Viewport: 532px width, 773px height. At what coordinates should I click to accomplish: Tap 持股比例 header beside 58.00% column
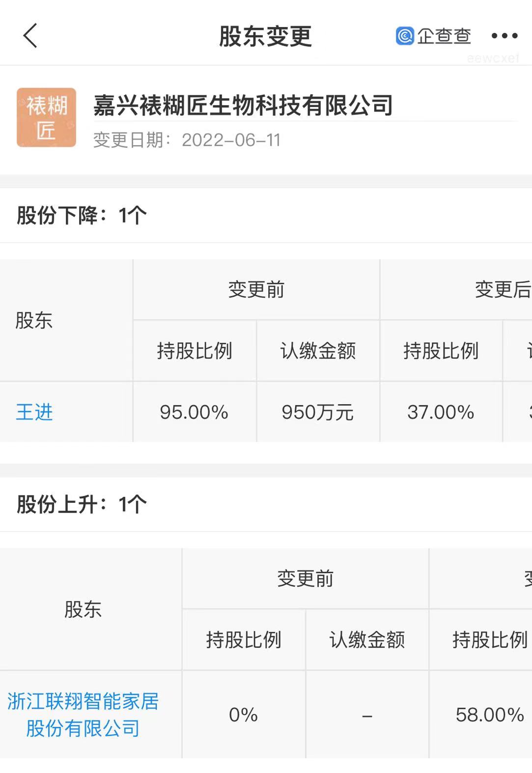tap(481, 640)
